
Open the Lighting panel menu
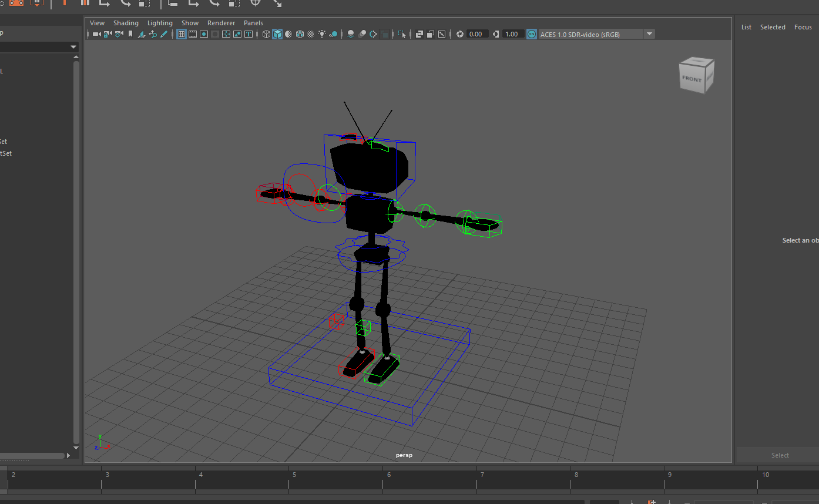tap(160, 23)
